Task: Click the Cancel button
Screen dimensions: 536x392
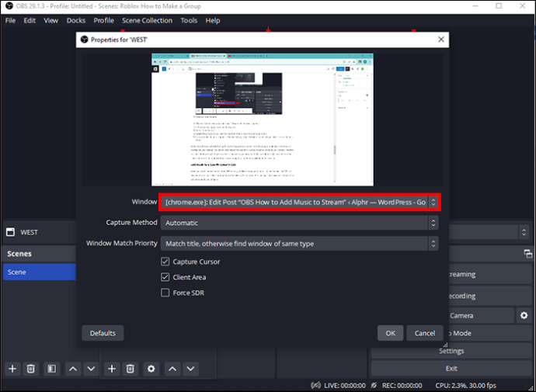Action: point(425,333)
